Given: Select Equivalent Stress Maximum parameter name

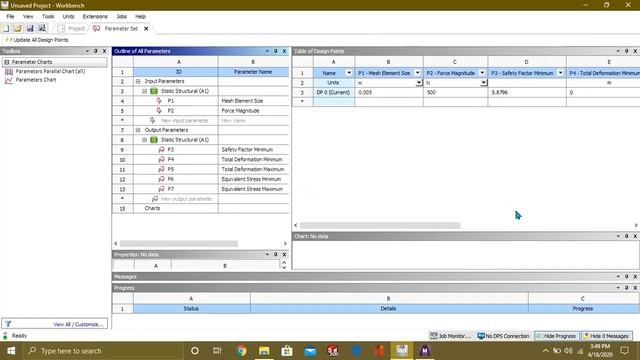Looking at the screenshot, I should (252, 189).
